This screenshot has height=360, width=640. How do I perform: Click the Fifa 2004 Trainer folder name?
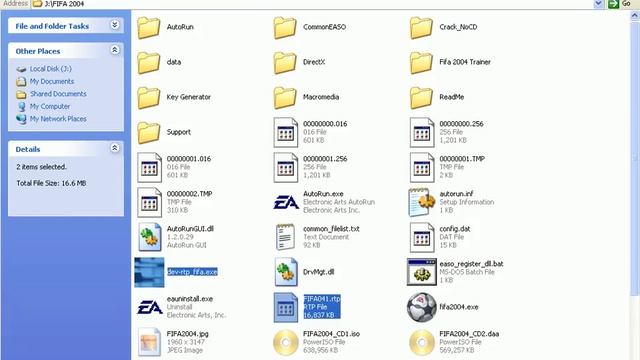tap(465, 62)
